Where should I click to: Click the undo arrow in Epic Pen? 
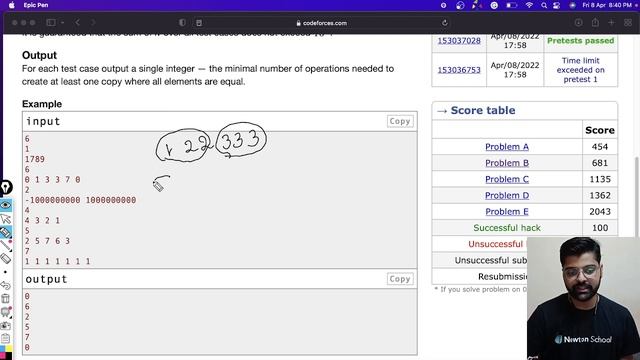tap(5, 285)
